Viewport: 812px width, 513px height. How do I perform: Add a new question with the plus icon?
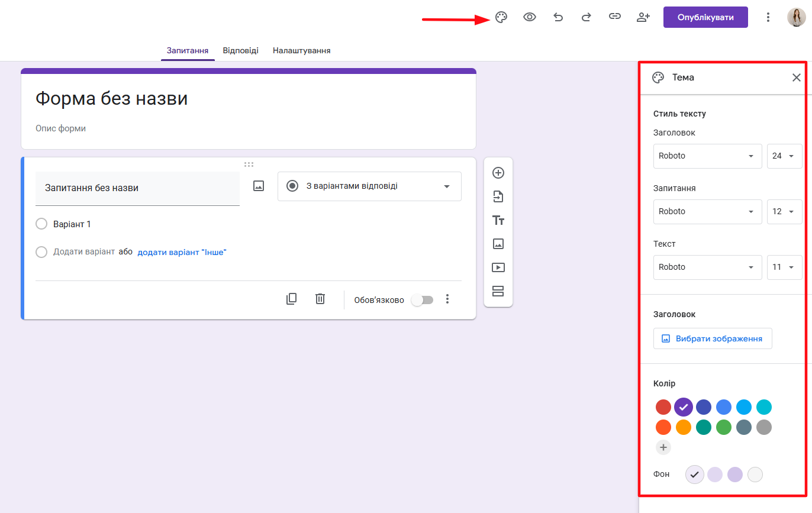[x=498, y=173]
